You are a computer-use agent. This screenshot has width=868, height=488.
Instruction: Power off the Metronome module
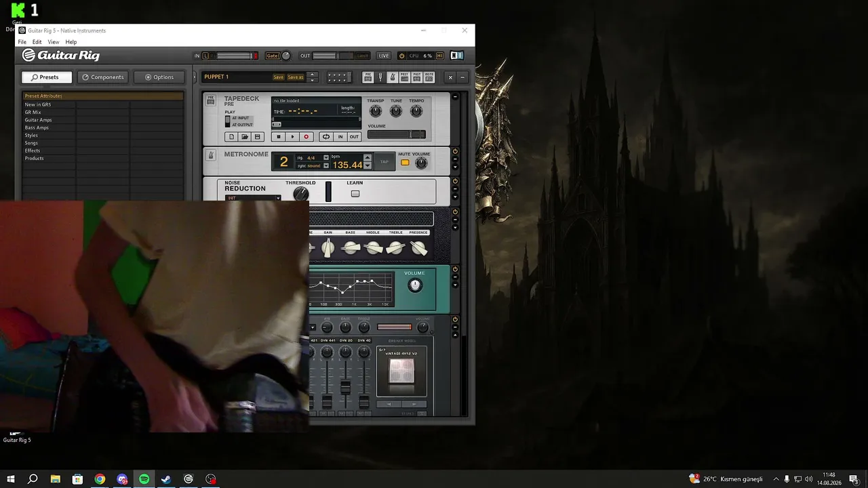[455, 152]
